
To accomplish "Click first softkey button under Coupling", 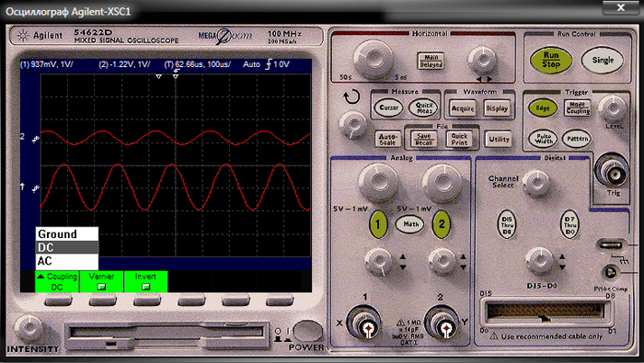I will click(58, 301).
